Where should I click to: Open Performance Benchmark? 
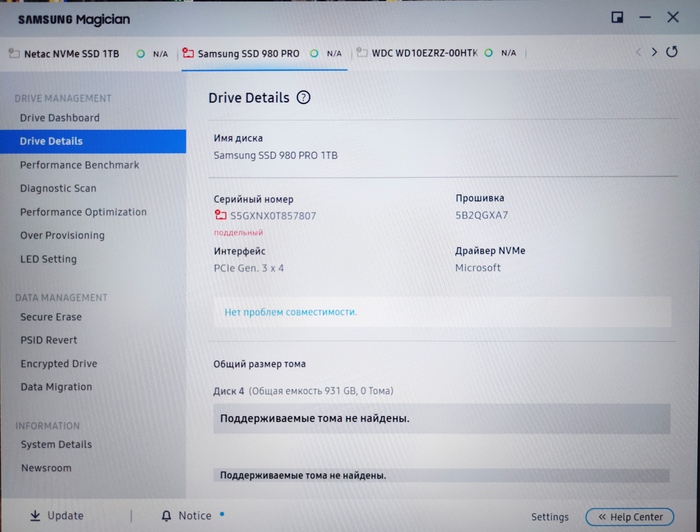click(x=79, y=165)
